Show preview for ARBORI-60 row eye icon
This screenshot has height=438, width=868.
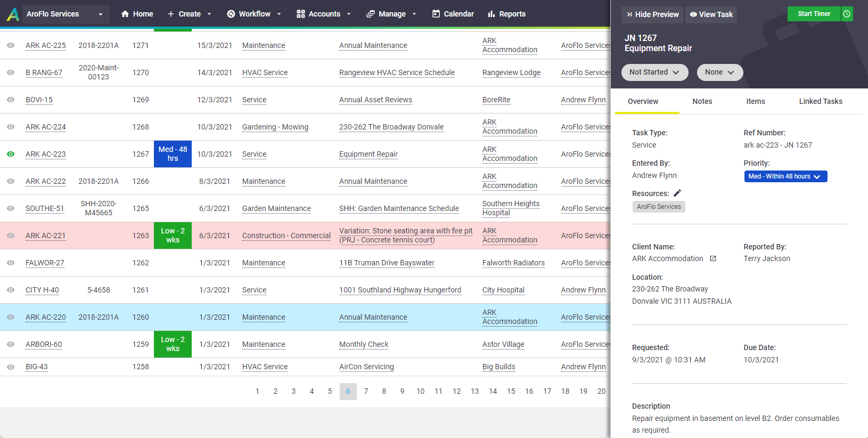[11, 344]
